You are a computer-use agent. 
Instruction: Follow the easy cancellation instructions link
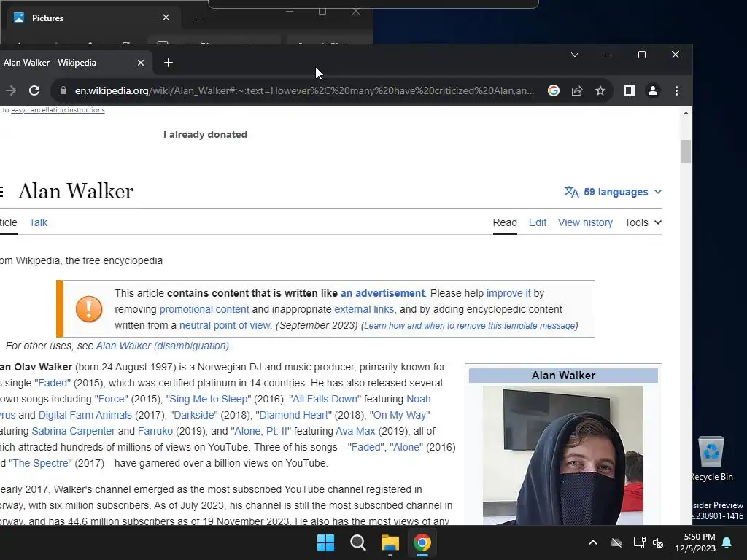pyautogui.click(x=58, y=110)
